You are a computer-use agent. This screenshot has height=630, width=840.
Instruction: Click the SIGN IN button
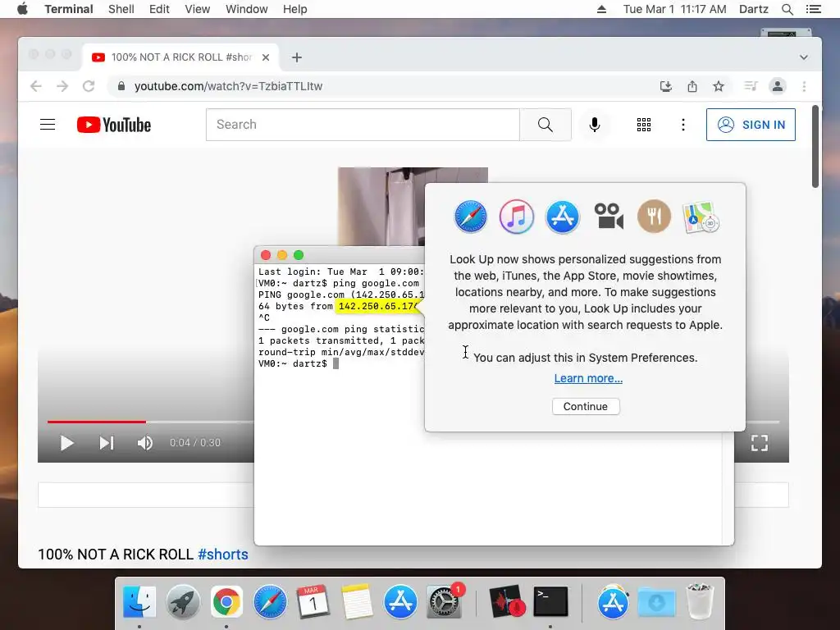click(x=751, y=125)
